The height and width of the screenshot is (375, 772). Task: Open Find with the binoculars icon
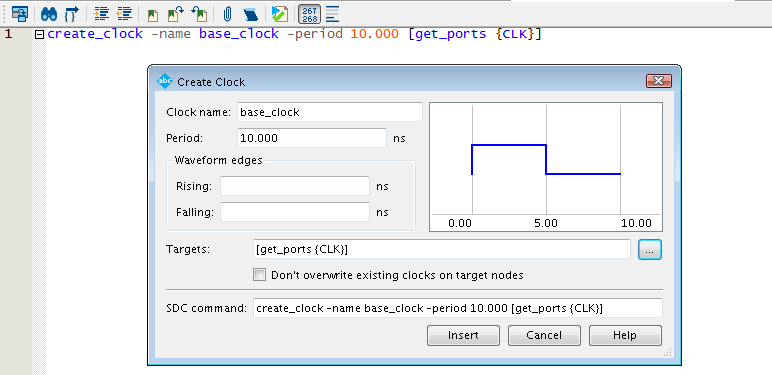(49, 14)
